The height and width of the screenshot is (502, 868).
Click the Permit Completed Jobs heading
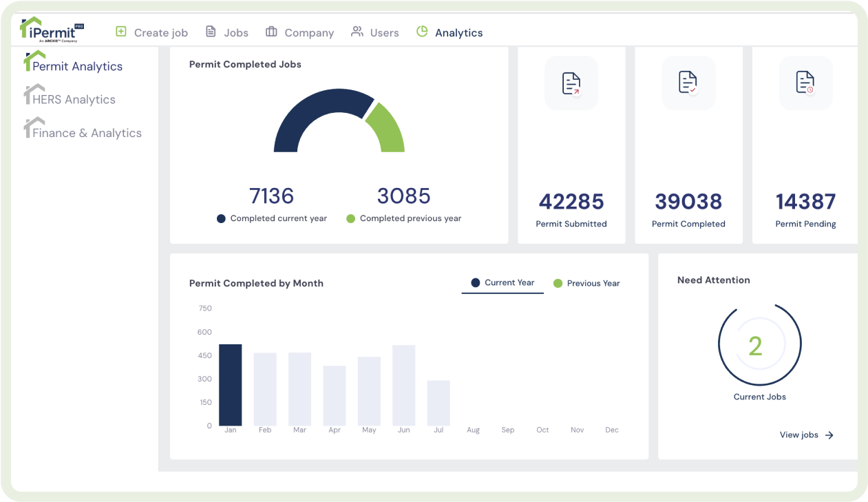pyautogui.click(x=245, y=64)
